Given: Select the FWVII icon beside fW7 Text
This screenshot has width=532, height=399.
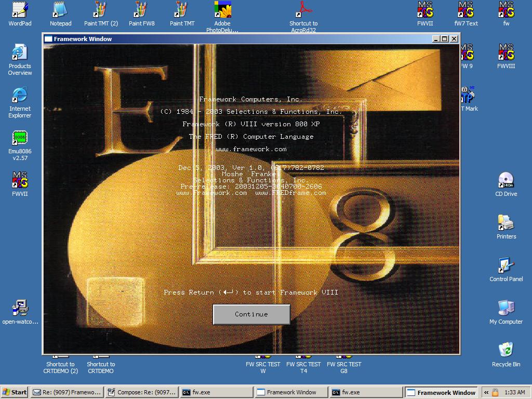Looking at the screenshot, I should tap(425, 14).
